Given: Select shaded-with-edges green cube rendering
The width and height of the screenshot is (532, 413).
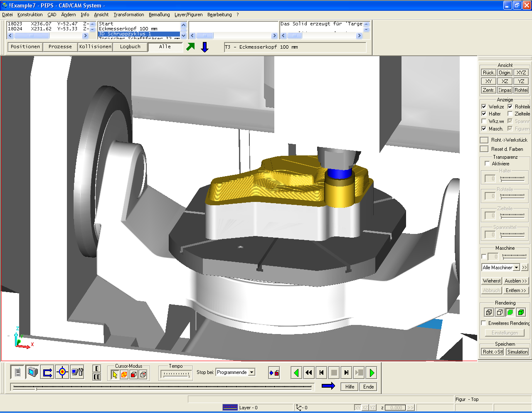Looking at the screenshot, I should 521,312.
